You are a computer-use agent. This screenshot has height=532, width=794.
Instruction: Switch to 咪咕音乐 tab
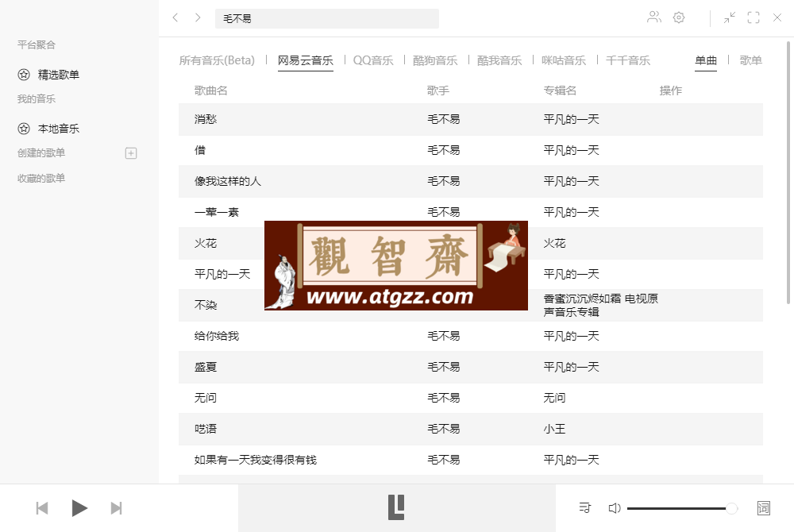tap(564, 60)
